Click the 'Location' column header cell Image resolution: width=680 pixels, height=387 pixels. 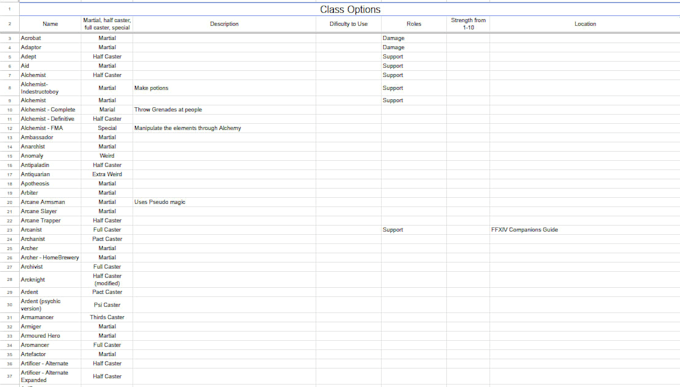point(585,24)
